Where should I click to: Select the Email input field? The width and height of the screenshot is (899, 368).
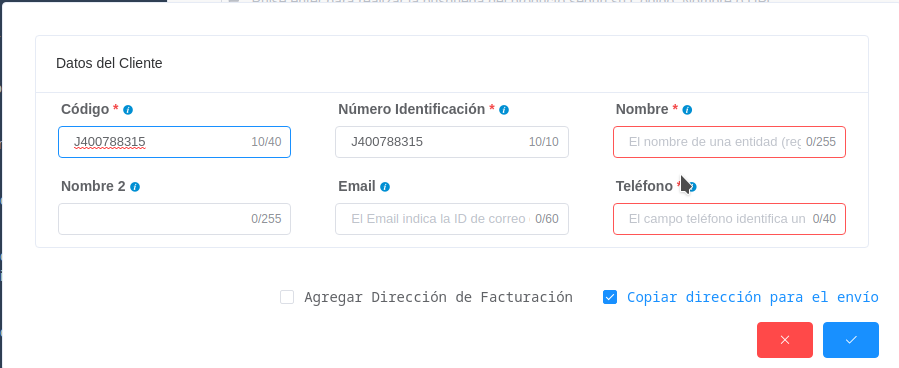[452, 219]
